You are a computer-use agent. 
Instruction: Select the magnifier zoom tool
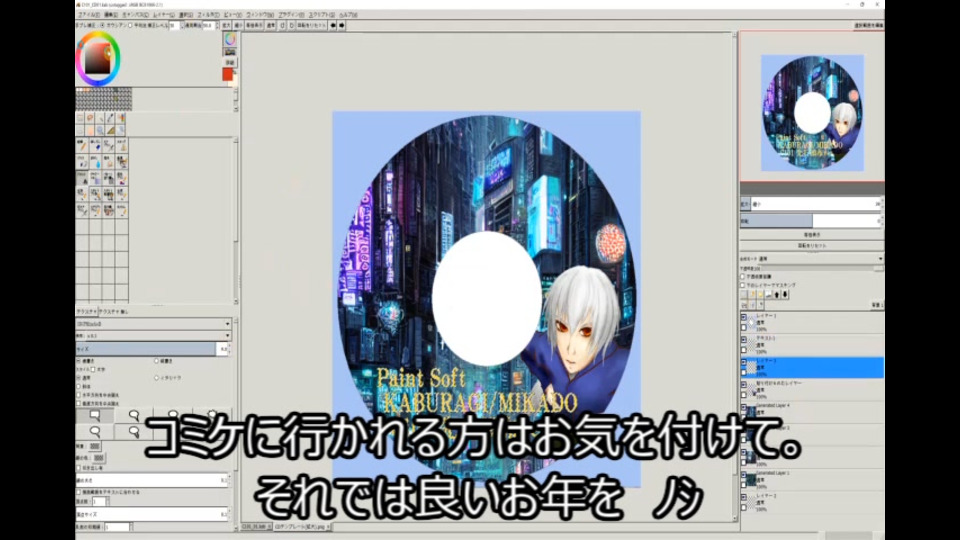pos(100,130)
